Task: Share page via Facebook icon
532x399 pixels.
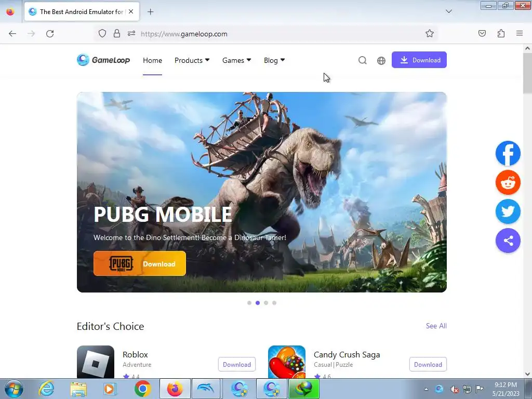Action: 508,153
